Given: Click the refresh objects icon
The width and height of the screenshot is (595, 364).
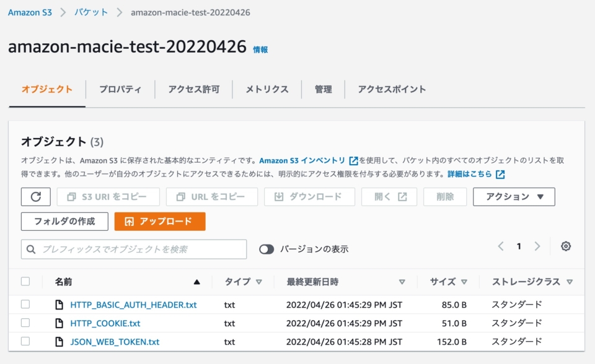Looking at the screenshot, I should tap(35, 196).
